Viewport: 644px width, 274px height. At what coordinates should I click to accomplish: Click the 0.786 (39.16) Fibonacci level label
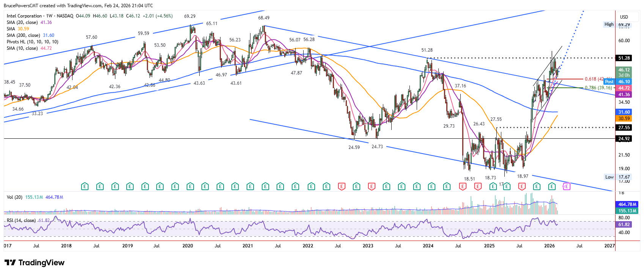click(x=598, y=88)
